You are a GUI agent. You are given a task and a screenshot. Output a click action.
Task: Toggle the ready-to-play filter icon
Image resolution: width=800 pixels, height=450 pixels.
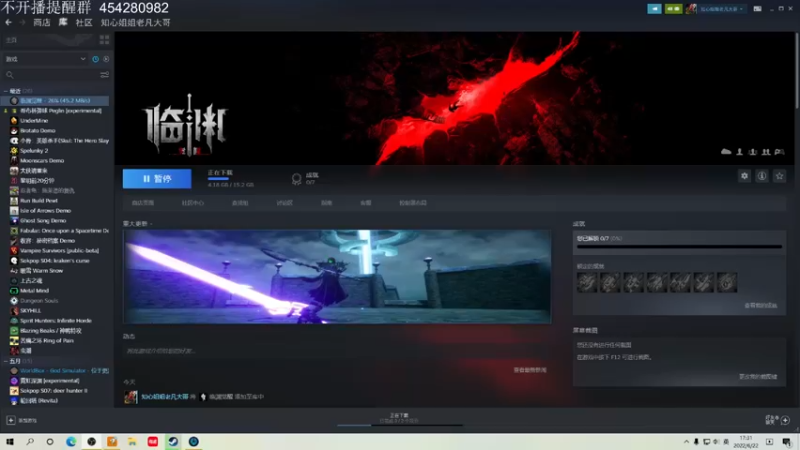click(x=106, y=59)
